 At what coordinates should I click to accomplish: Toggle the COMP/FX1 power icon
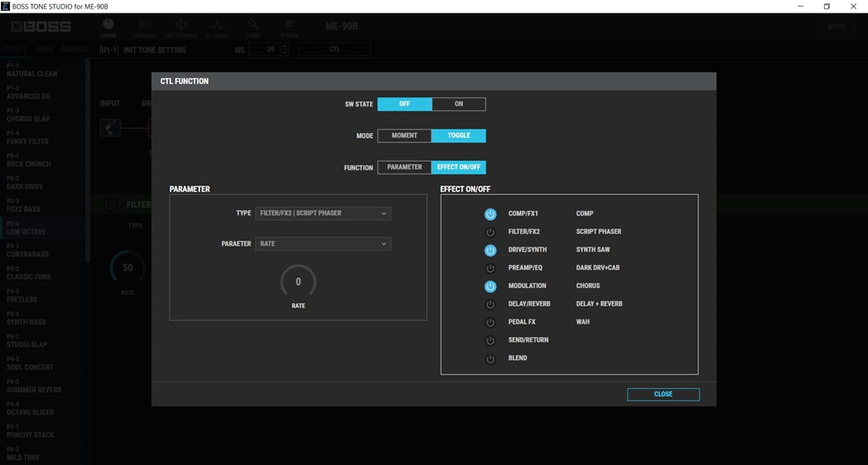click(x=490, y=214)
